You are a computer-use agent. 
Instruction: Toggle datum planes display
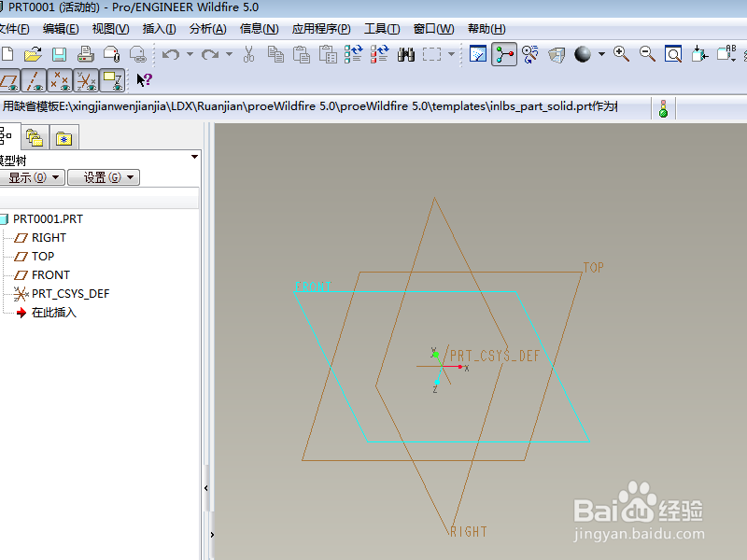tap(9, 80)
